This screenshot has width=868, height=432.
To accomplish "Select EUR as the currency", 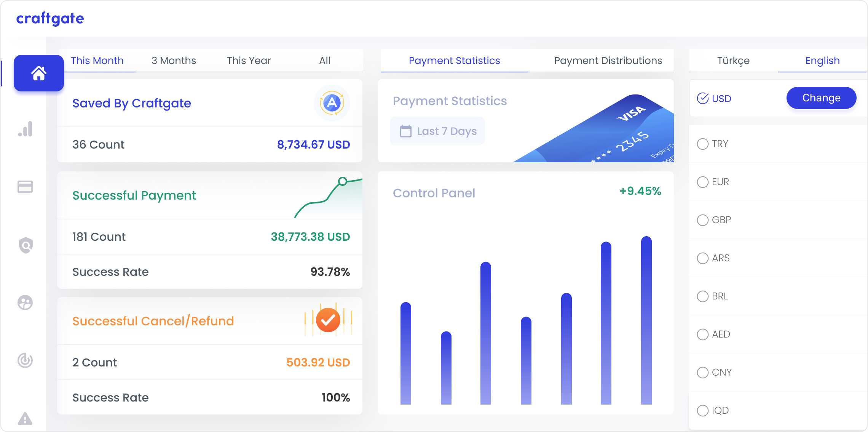I will (702, 182).
